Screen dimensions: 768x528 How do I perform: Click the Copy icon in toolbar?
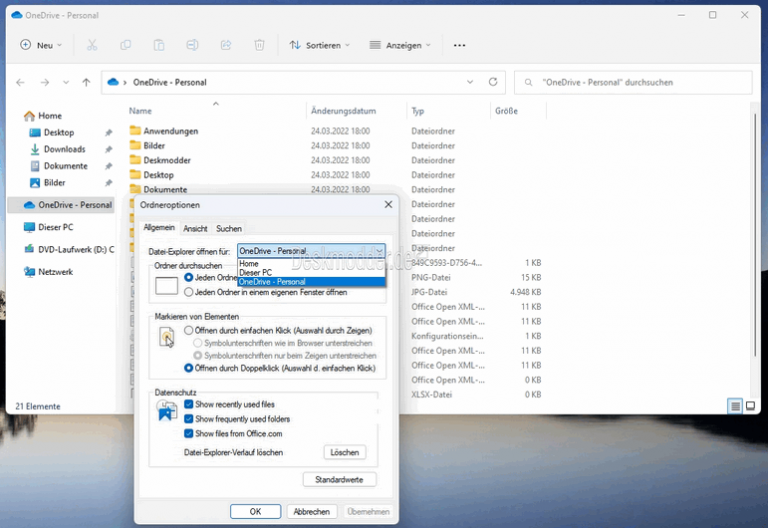[x=125, y=45]
